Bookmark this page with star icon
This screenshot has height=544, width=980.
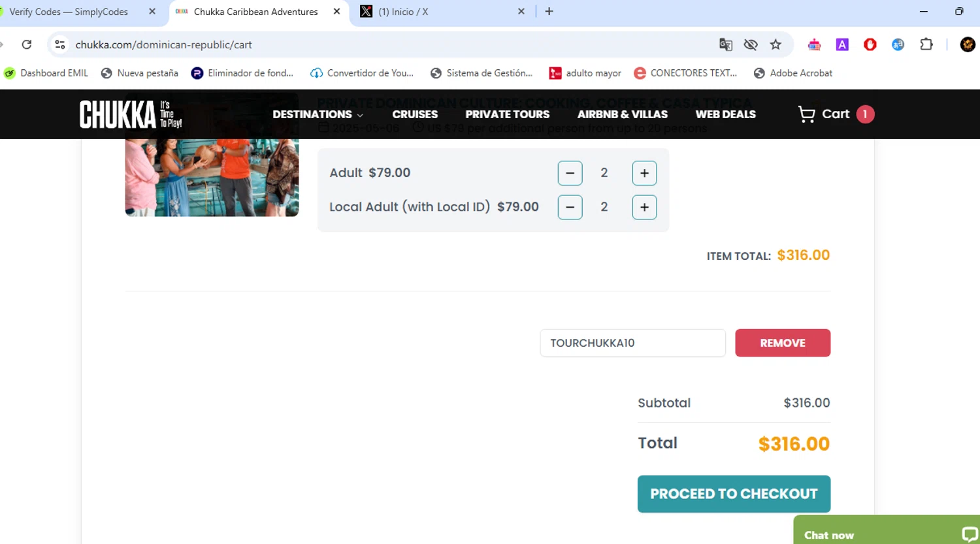[776, 44]
